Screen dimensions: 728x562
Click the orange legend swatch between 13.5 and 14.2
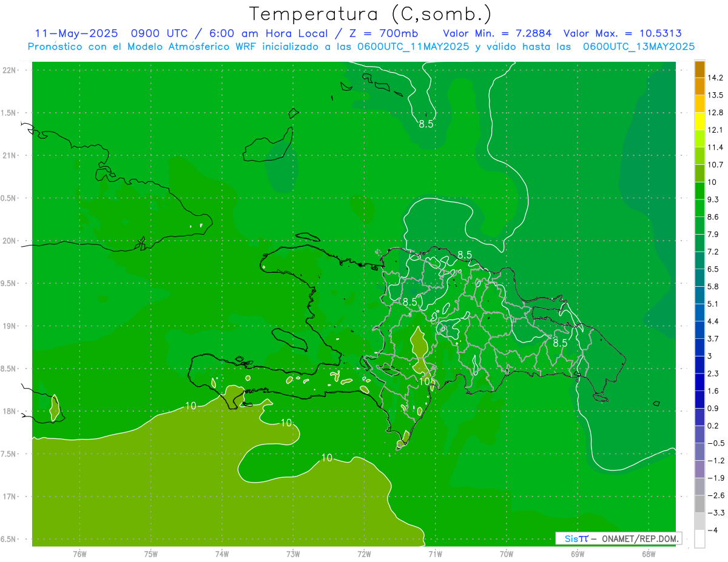(x=699, y=86)
